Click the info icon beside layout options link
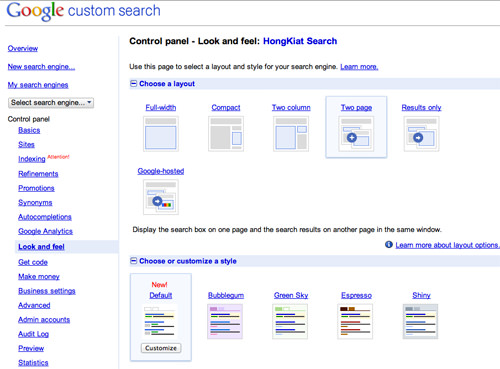Viewport: 500px width, 369px height. [389, 244]
